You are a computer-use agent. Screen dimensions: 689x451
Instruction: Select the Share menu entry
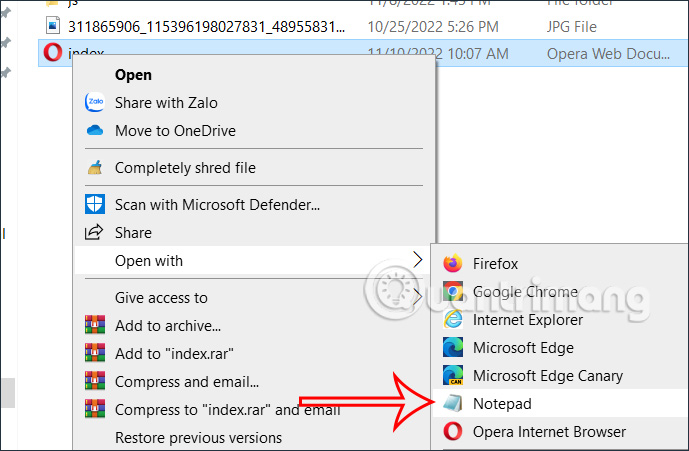point(133,233)
